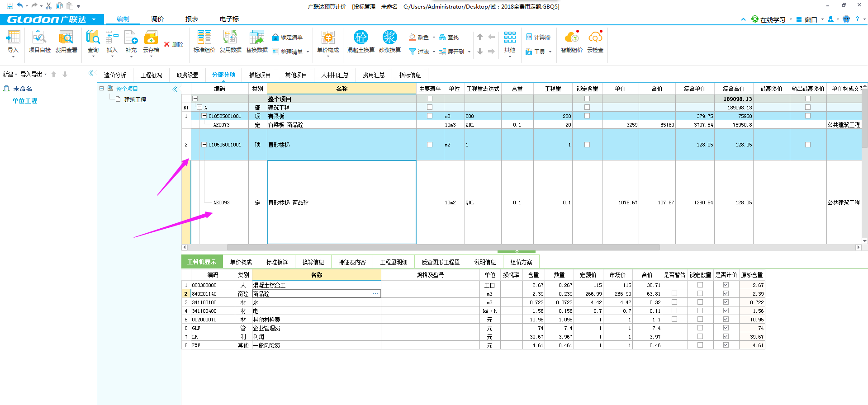Image resolution: width=868 pixels, height=405 pixels.
Task: Open 云存档 cloud archive
Action: click(151, 42)
